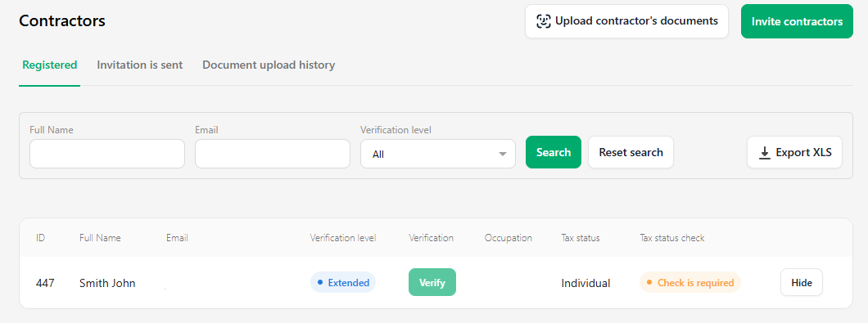Image resolution: width=868 pixels, height=323 pixels.
Task: Open the Verification level dropdown arrow
Action: pyautogui.click(x=503, y=155)
